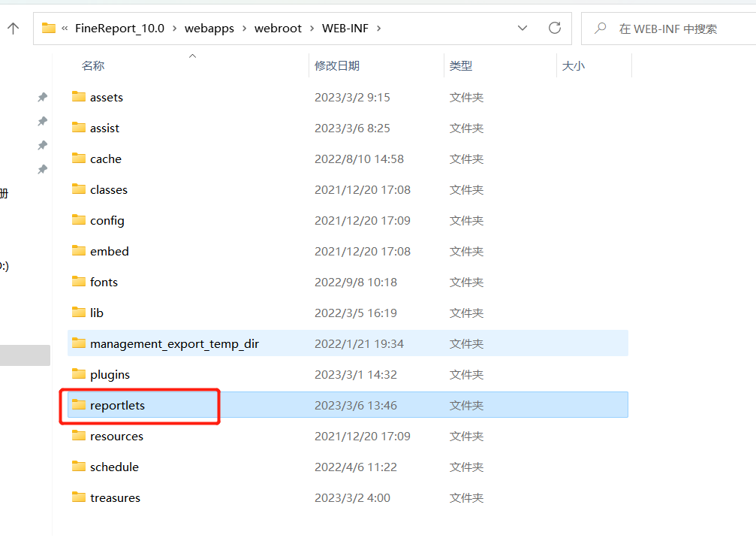The width and height of the screenshot is (756, 541).
Task: Click the assist folder name
Action: 104,128
